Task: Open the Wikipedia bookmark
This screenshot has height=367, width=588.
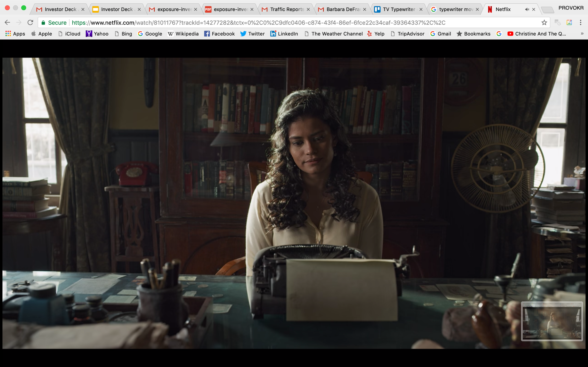Action: pyautogui.click(x=183, y=34)
